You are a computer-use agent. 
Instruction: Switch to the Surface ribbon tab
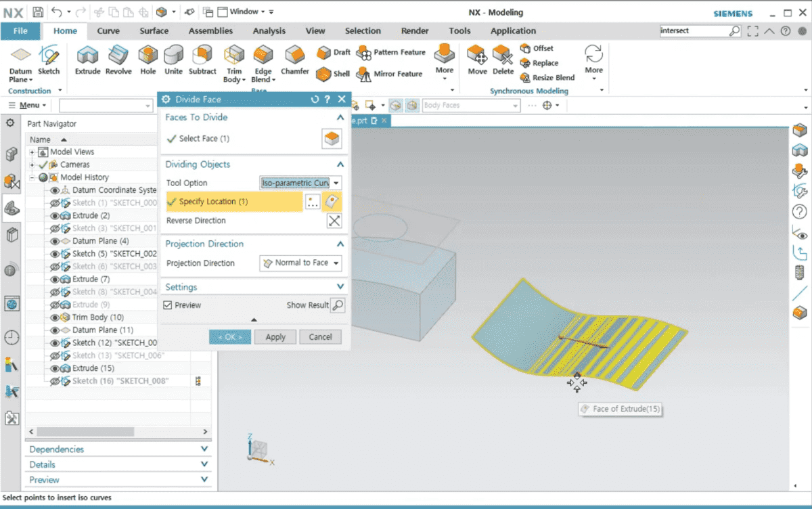coord(154,30)
